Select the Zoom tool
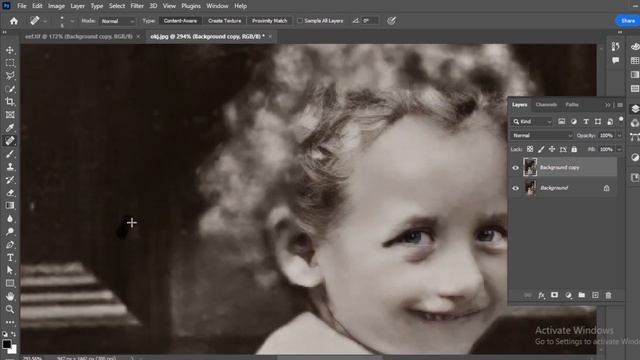The width and height of the screenshot is (640, 360). [10, 309]
